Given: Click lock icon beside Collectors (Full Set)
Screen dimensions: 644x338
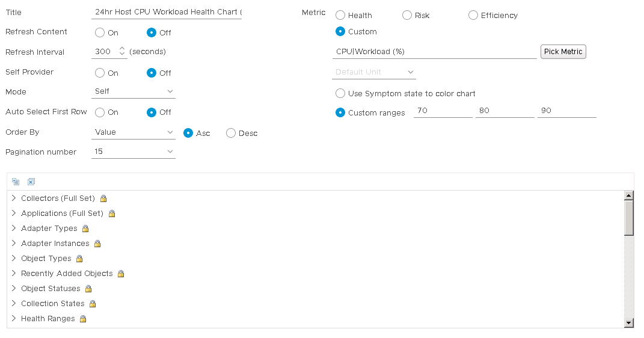Looking at the screenshot, I should 103,198.
